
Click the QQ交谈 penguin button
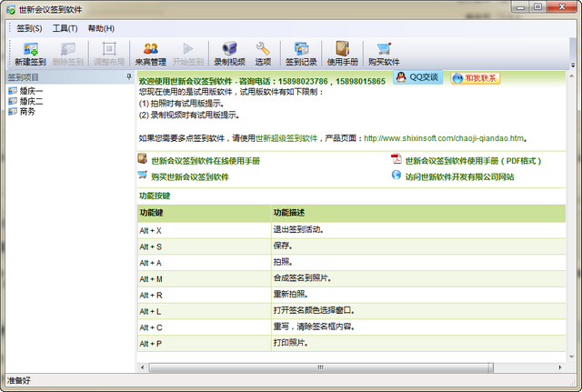point(418,77)
